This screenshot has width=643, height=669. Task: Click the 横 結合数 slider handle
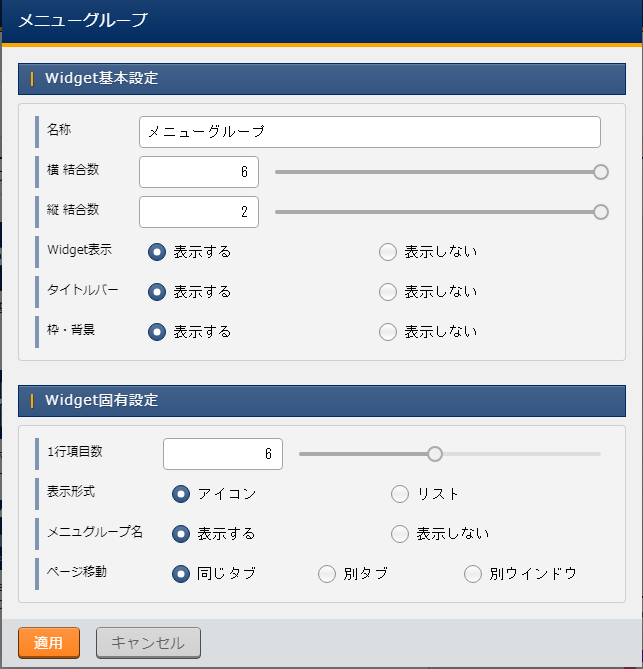601,172
